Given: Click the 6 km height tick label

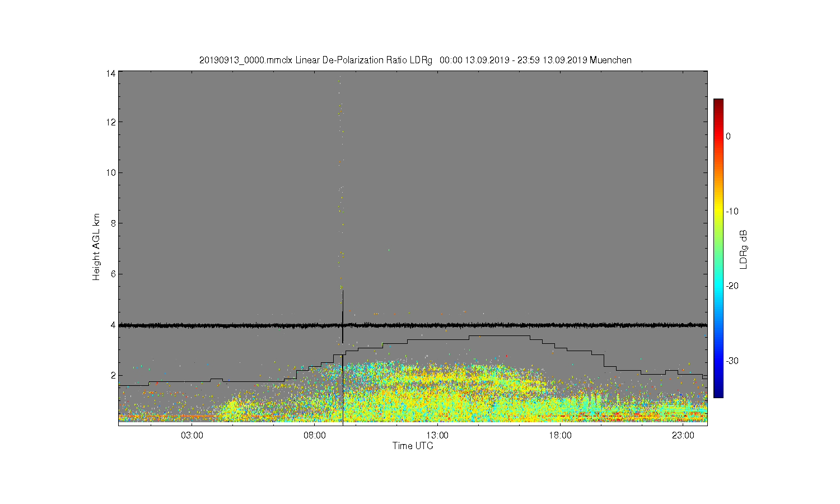Looking at the screenshot, I should pos(113,274).
